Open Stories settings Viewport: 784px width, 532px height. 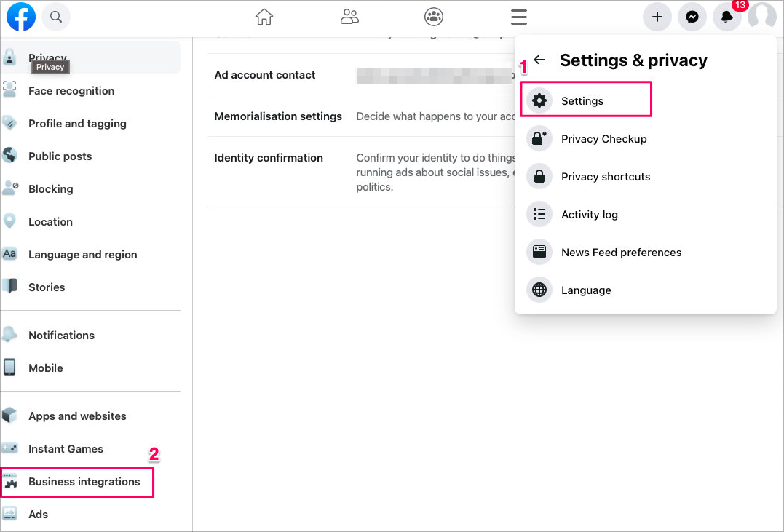click(47, 287)
